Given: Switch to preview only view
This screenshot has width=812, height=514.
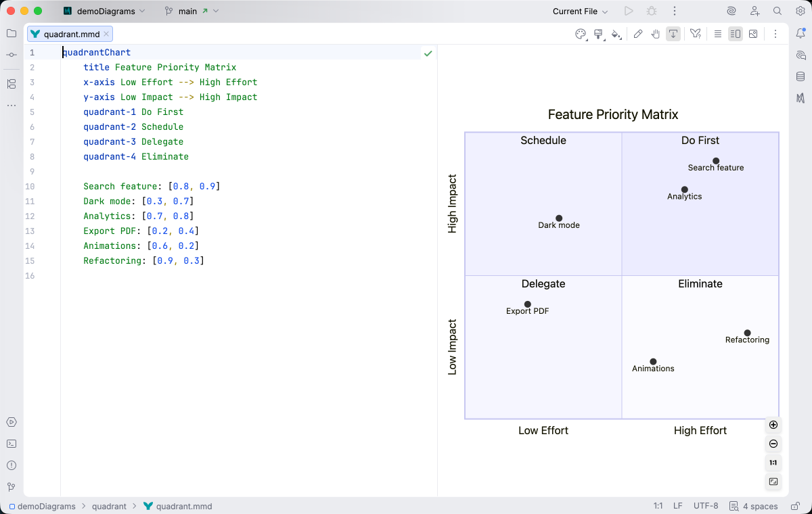Looking at the screenshot, I should (753, 34).
